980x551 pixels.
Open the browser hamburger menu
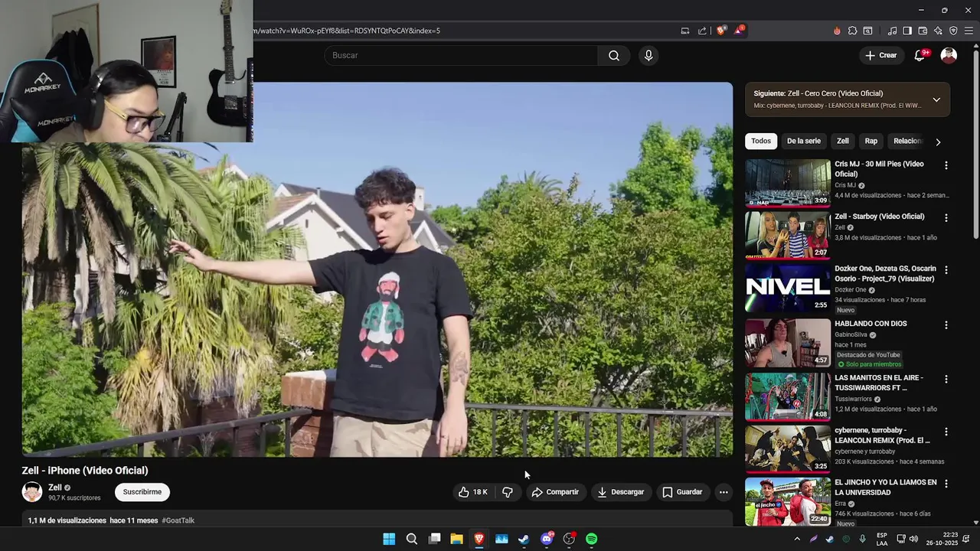click(969, 31)
